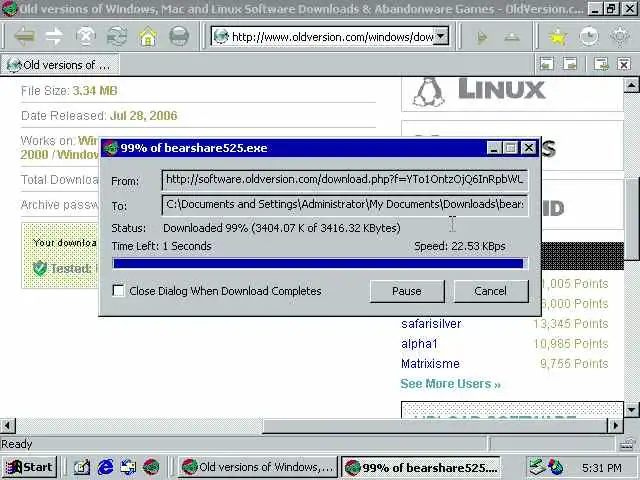Open the safarisilver user link
The height and width of the screenshot is (480, 640).
[x=431, y=324]
